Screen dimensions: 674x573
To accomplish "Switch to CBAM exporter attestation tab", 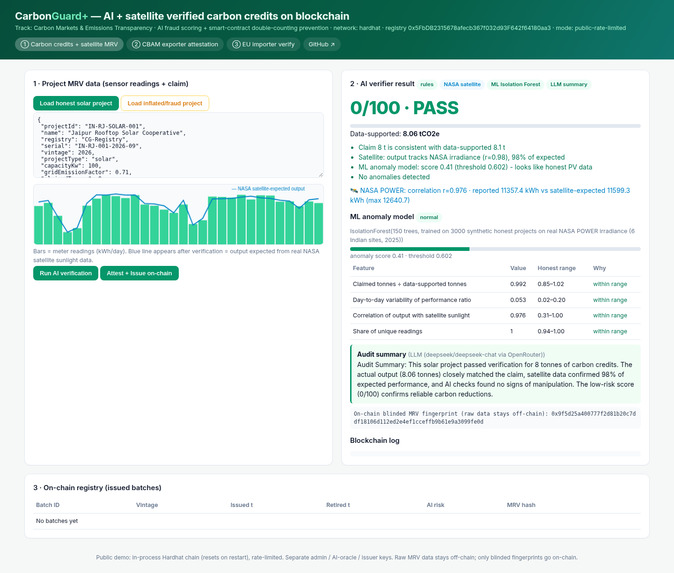I will click(x=175, y=44).
